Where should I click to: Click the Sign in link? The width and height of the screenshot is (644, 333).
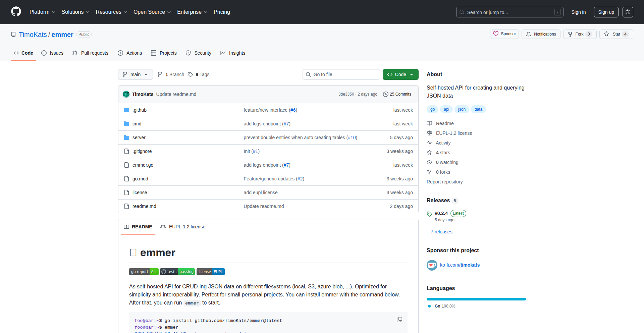tap(579, 12)
